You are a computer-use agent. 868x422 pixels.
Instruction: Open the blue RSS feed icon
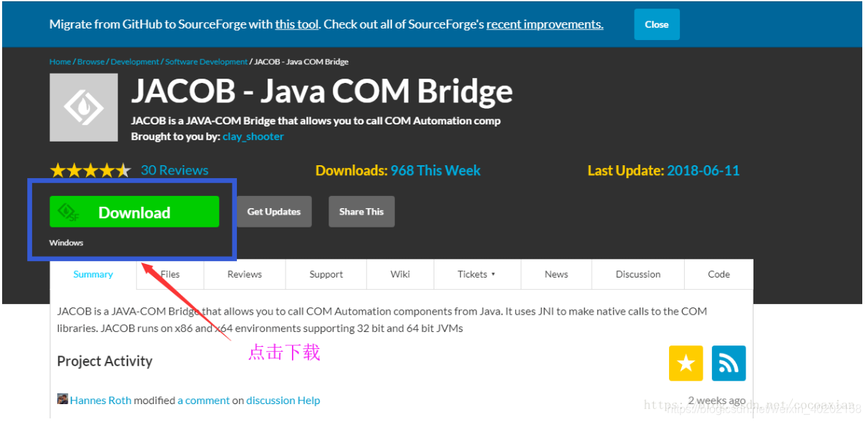[x=728, y=363]
